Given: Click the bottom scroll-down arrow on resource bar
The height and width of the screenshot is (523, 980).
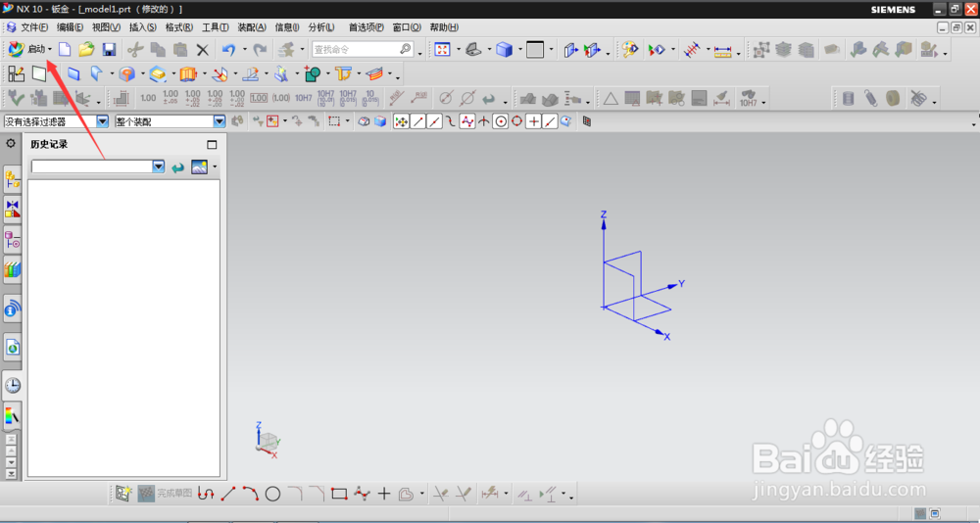Looking at the screenshot, I should pyautogui.click(x=11, y=474).
